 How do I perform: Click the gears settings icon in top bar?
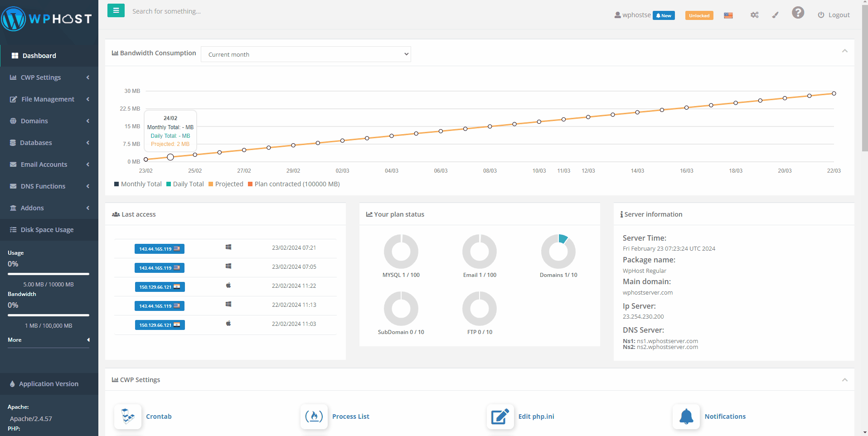pos(754,15)
